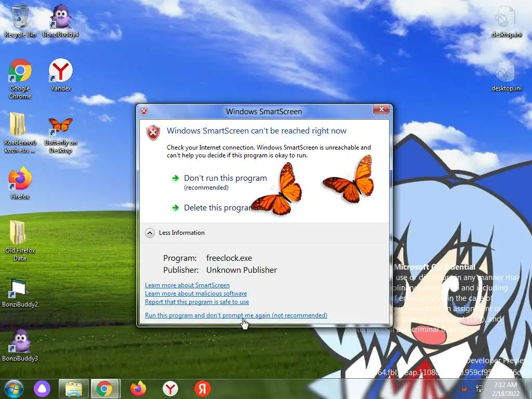Close the Windows SmartScreen dialog
This screenshot has width=532, height=399.
pos(381,109)
